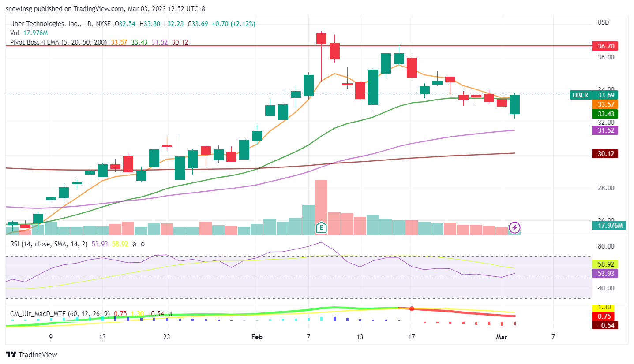Click the 'Feb' date axis label
This screenshot has height=364, width=634.
pyautogui.click(x=256, y=337)
